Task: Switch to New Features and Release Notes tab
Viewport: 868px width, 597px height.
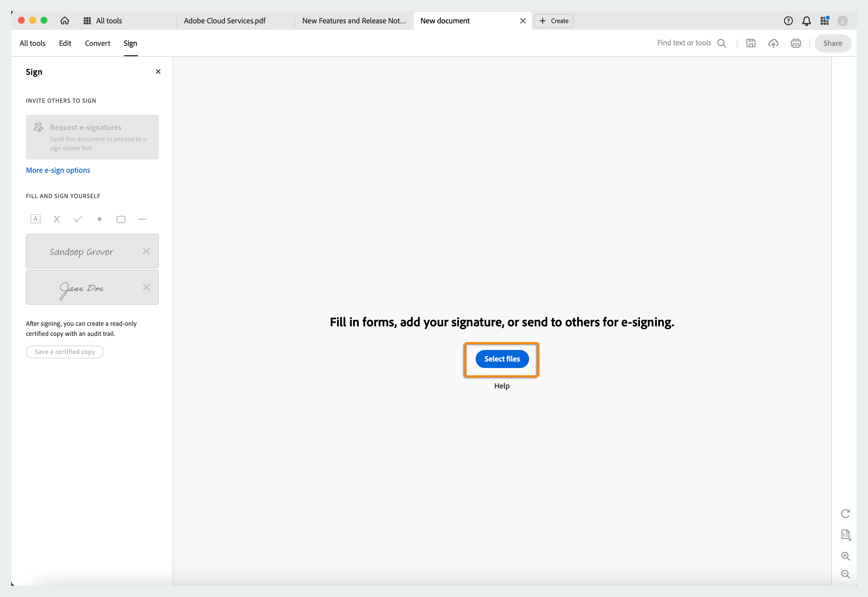Action: (x=354, y=21)
